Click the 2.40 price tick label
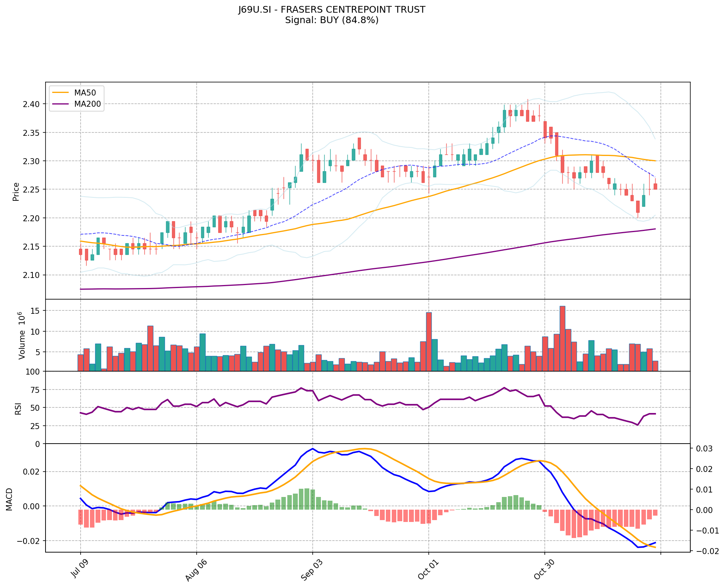The height and width of the screenshot is (588, 725). [31, 104]
